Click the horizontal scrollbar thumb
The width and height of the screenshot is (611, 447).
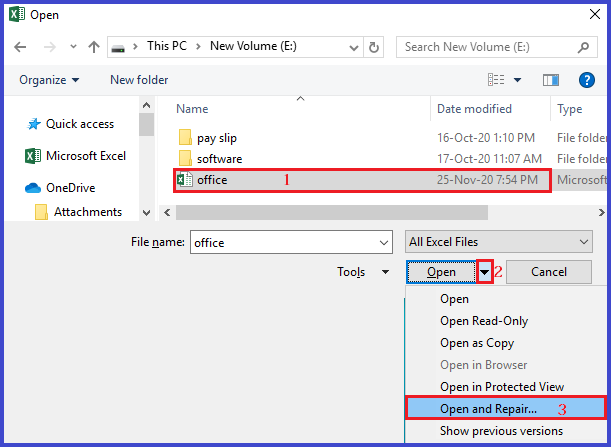[x=332, y=213]
